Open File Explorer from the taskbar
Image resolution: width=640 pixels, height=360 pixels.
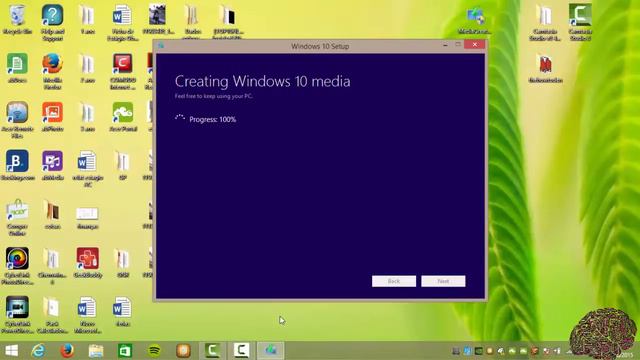[96, 351]
